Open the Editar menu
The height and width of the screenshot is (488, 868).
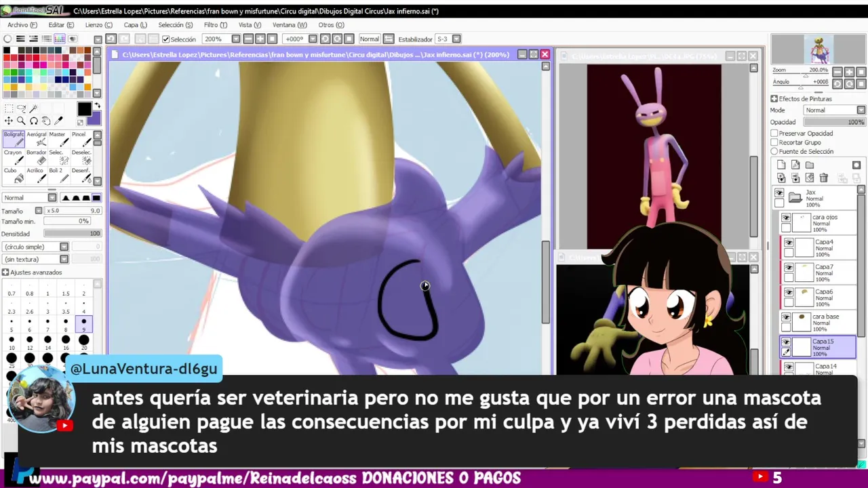click(x=61, y=25)
